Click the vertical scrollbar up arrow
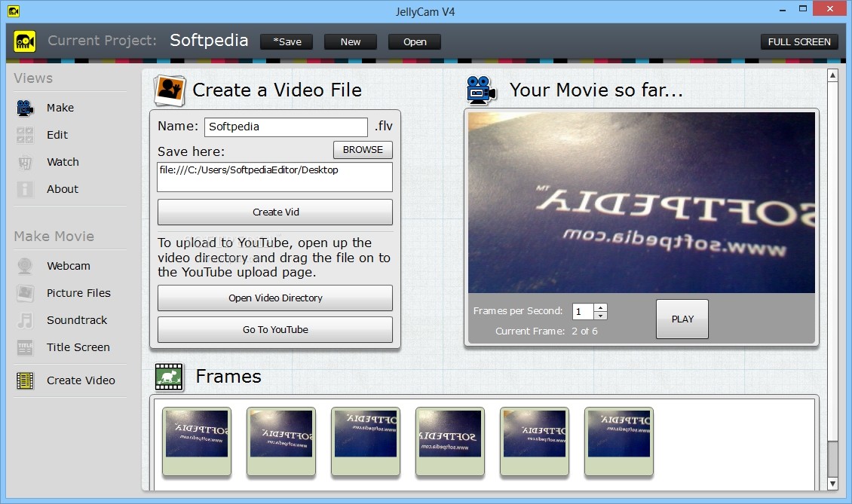The width and height of the screenshot is (852, 504). [x=832, y=75]
